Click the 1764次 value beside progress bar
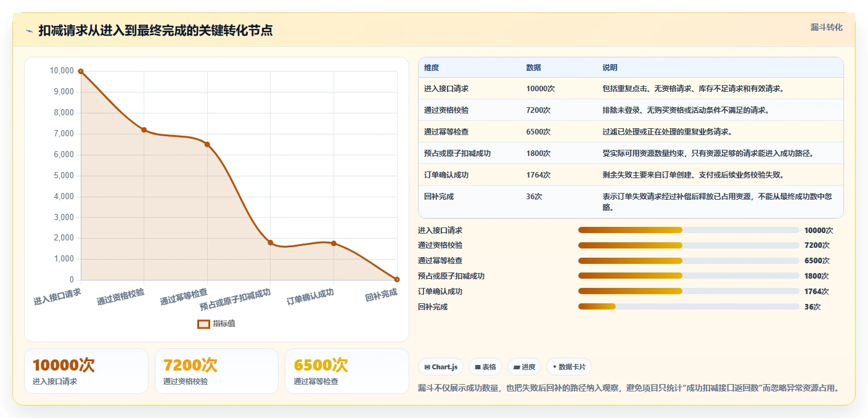The width and height of the screenshot is (868, 418). point(816,291)
